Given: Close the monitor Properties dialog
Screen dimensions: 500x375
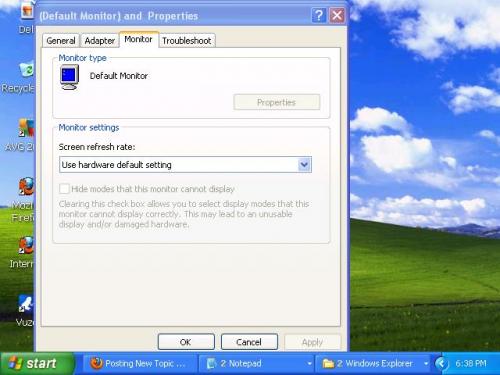Looking at the screenshot, I should [x=337, y=15].
